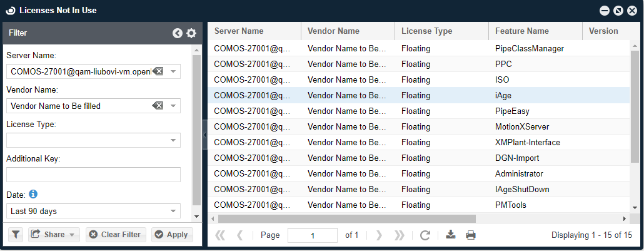This screenshot has height=251, width=644.
Task: Open the Share menu button
Action: (x=54, y=235)
